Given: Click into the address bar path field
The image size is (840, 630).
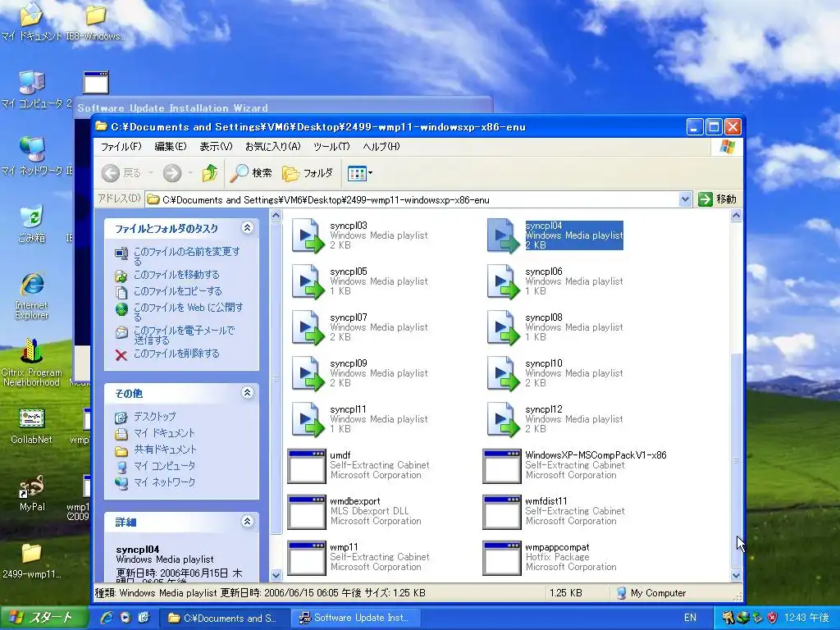Looking at the screenshot, I should click(412, 199).
